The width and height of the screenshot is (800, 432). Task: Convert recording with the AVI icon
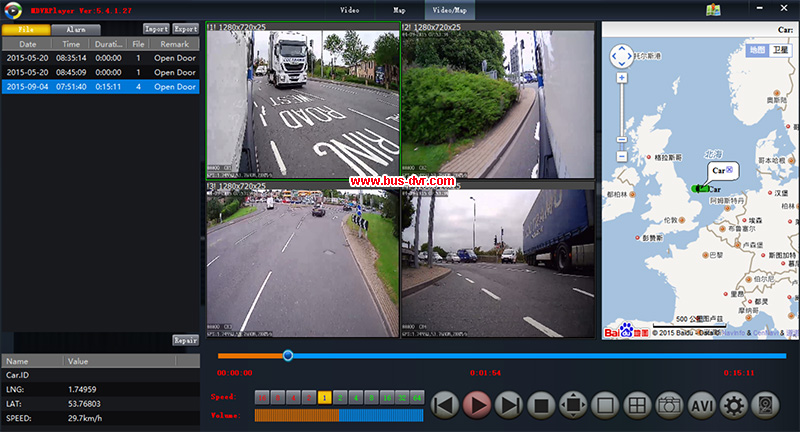pos(701,405)
